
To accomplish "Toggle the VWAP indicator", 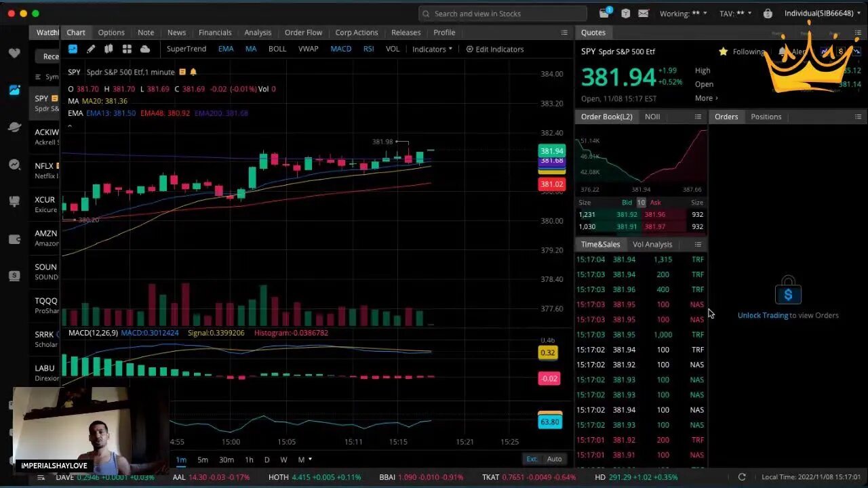I will pos(309,49).
